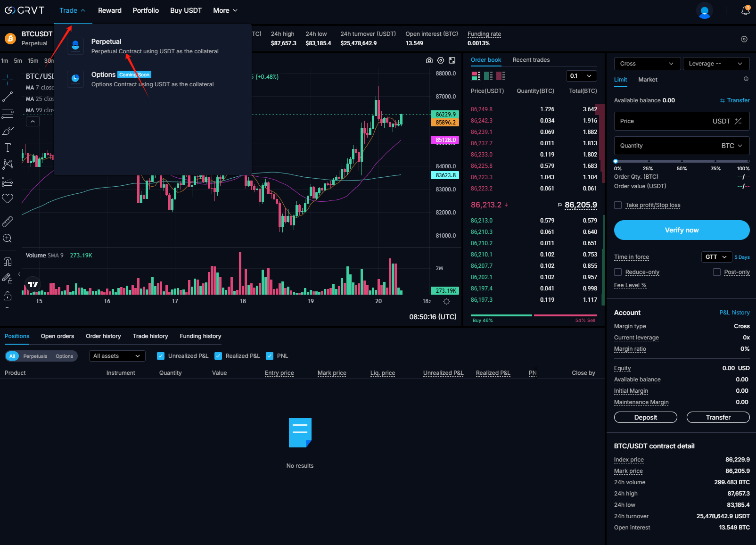Open the Leverage dropdown
This screenshot has height=545, width=756.
coord(716,64)
